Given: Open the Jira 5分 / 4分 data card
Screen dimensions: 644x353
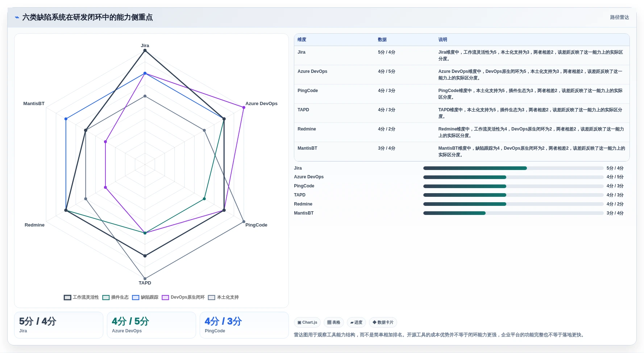Looking at the screenshot, I should point(59,325).
